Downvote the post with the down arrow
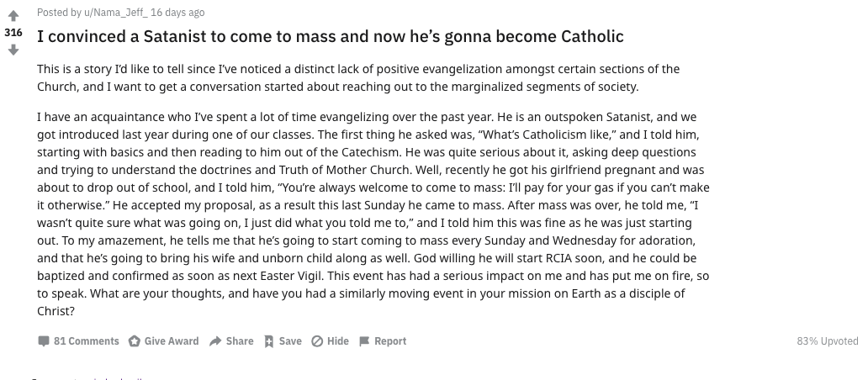868x380 pixels. coord(13,50)
